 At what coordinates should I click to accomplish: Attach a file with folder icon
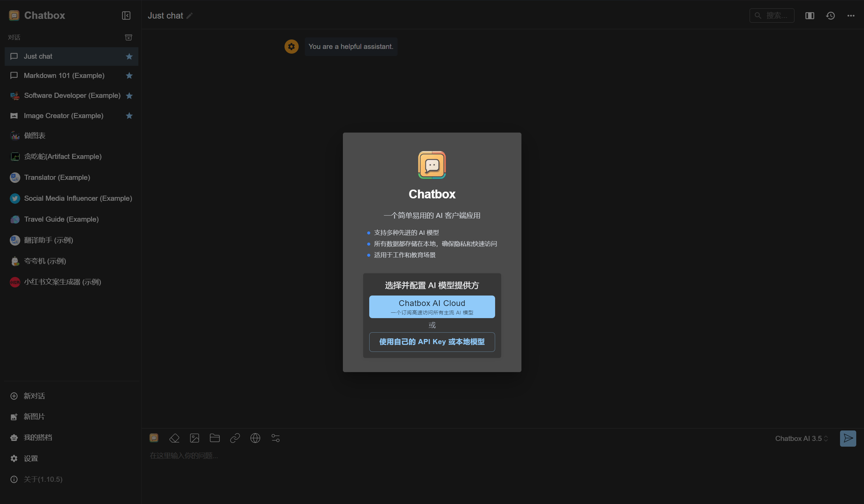[x=215, y=438]
